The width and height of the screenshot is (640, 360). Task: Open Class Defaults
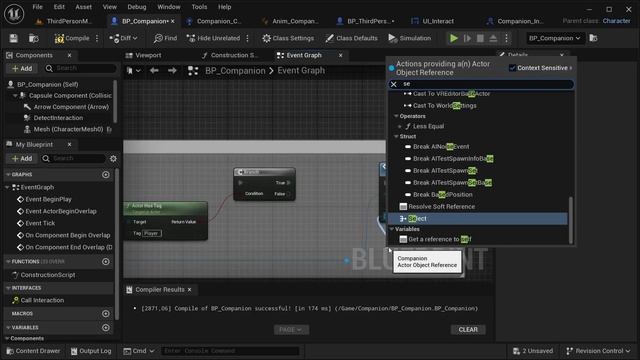pos(351,38)
